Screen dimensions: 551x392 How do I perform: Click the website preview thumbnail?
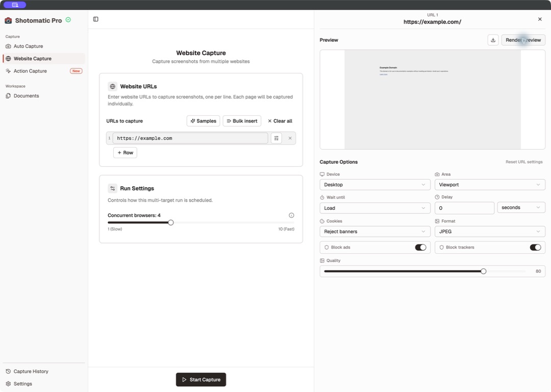pos(433,100)
